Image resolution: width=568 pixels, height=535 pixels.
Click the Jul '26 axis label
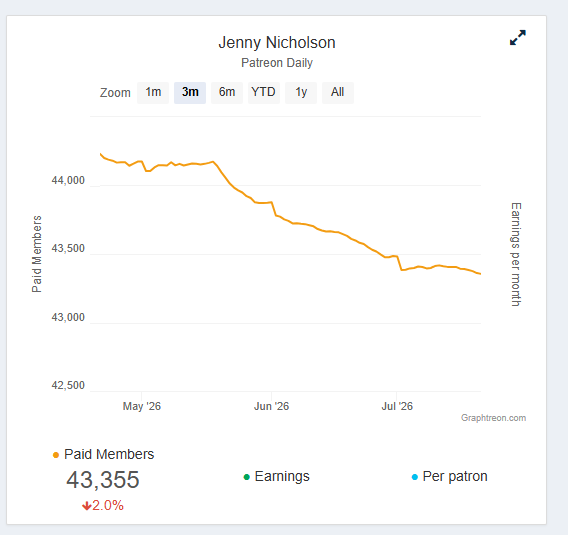click(x=397, y=406)
